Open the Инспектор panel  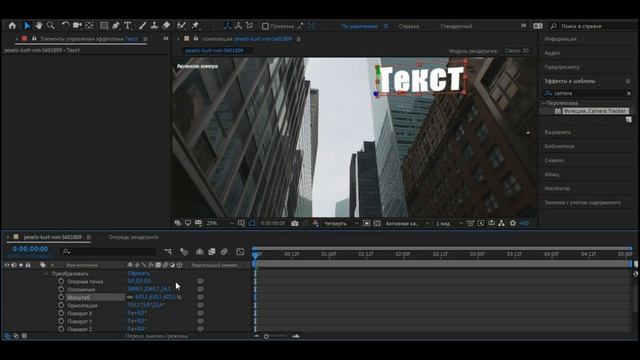tap(557, 189)
